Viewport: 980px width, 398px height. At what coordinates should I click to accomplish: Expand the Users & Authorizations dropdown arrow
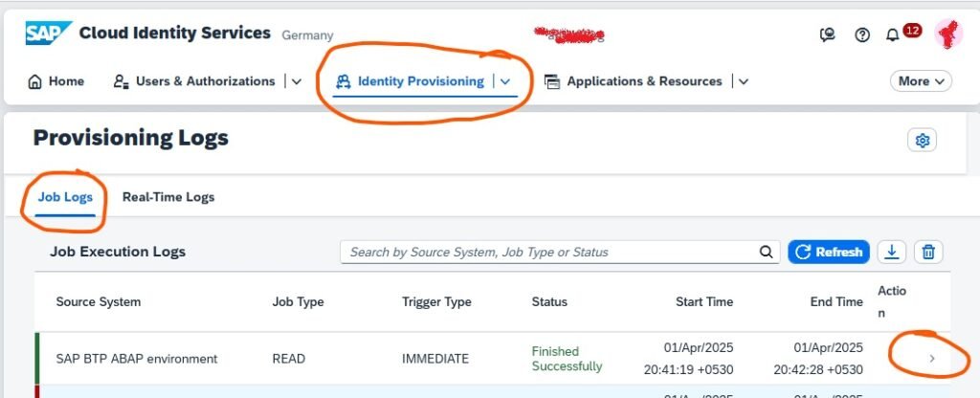[x=296, y=82]
